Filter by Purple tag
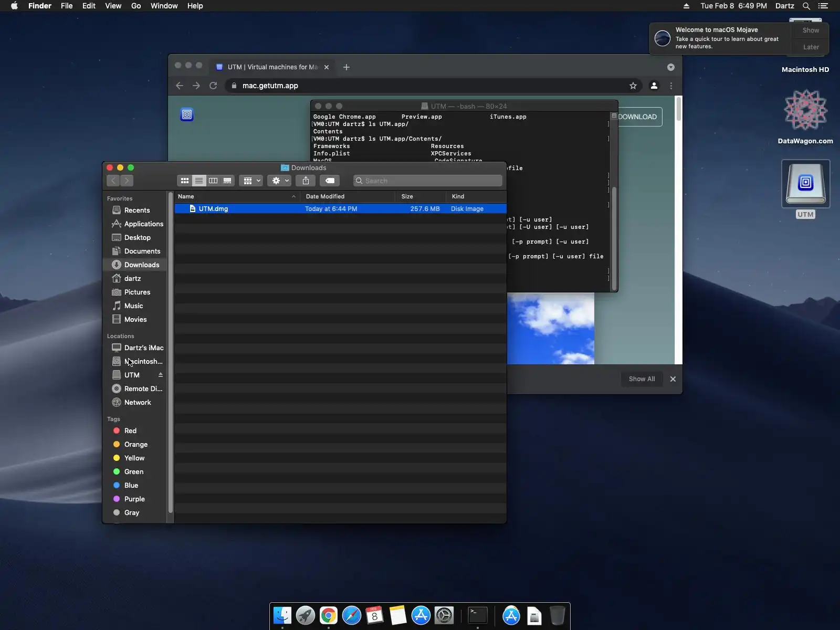 tap(135, 499)
